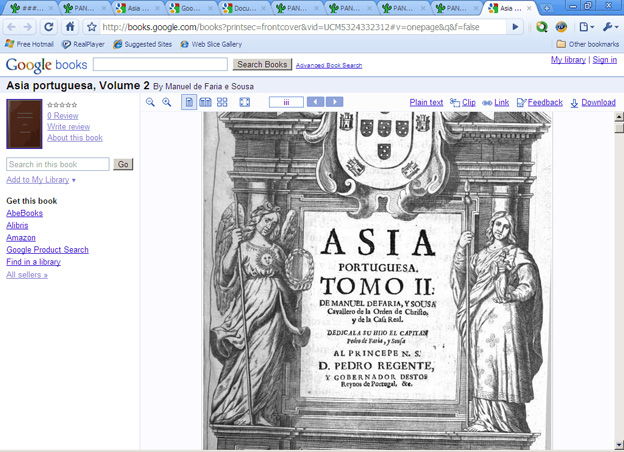Open Advanced Book Search
The width and height of the screenshot is (624, 452).
[329, 65]
